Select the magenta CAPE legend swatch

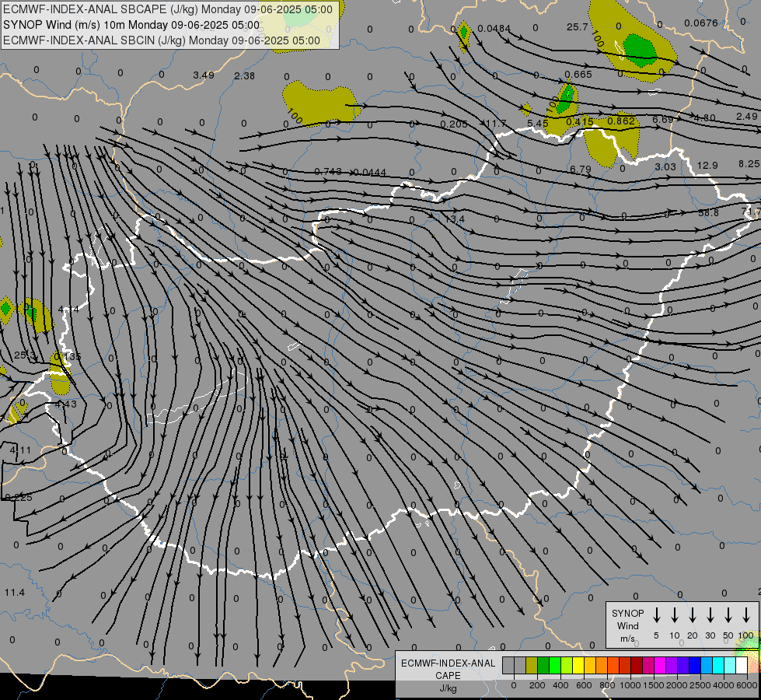tap(660, 665)
